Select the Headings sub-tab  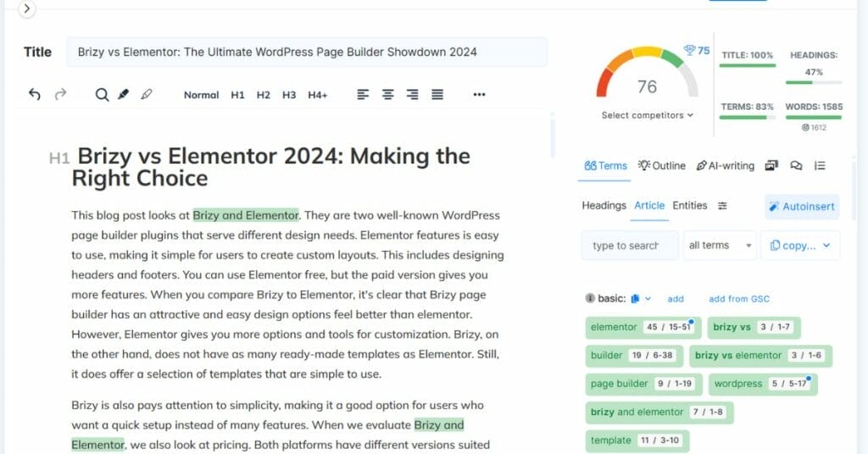pyautogui.click(x=604, y=206)
